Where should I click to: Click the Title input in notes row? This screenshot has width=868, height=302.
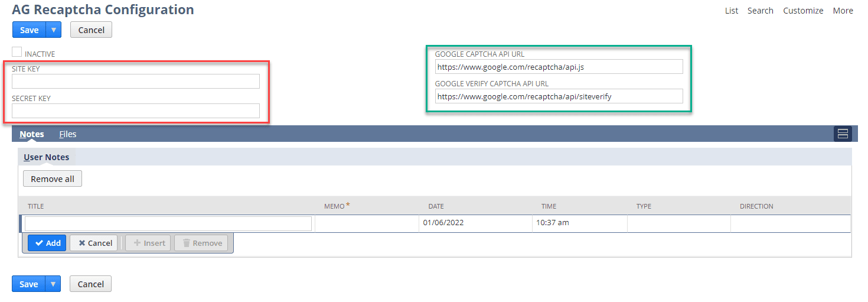pos(168,223)
